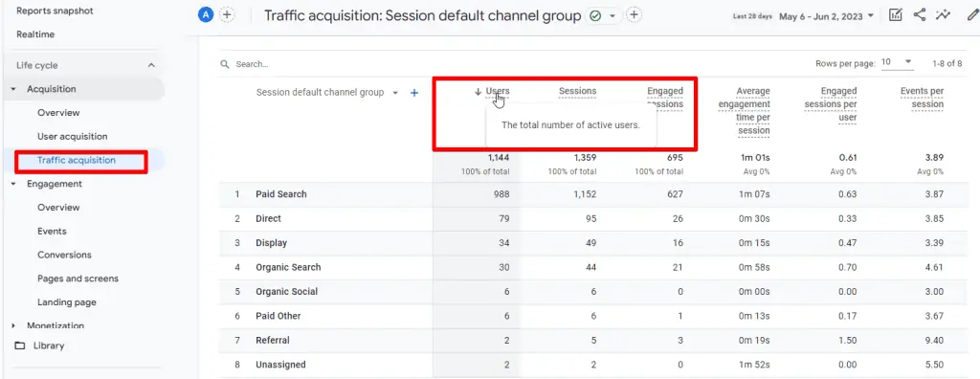Viewport: 980px width, 379px height.
Task: Select the Traffic acquisition report
Action: point(77,160)
